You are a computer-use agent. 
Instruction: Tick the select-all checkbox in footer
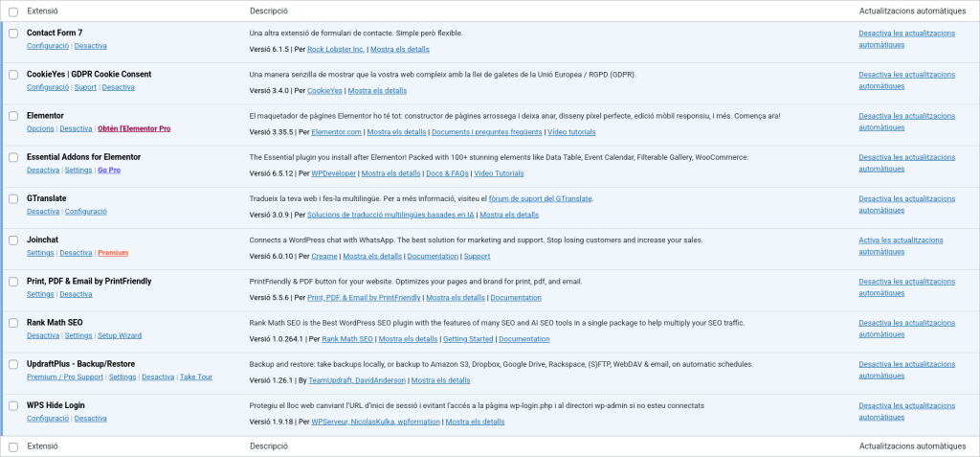pyautogui.click(x=13, y=446)
